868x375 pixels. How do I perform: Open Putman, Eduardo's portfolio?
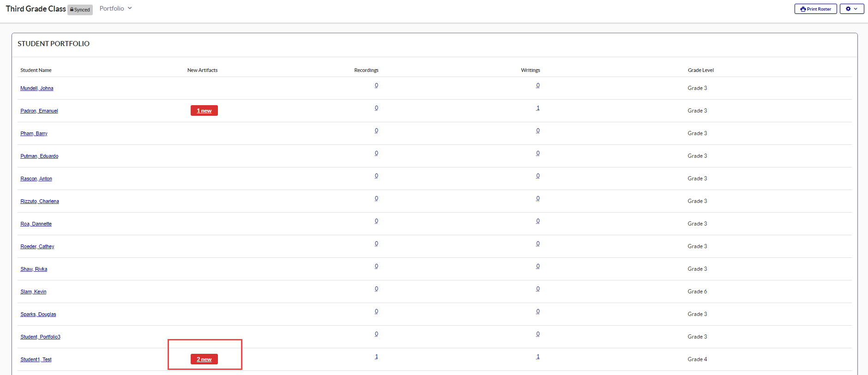pos(39,156)
